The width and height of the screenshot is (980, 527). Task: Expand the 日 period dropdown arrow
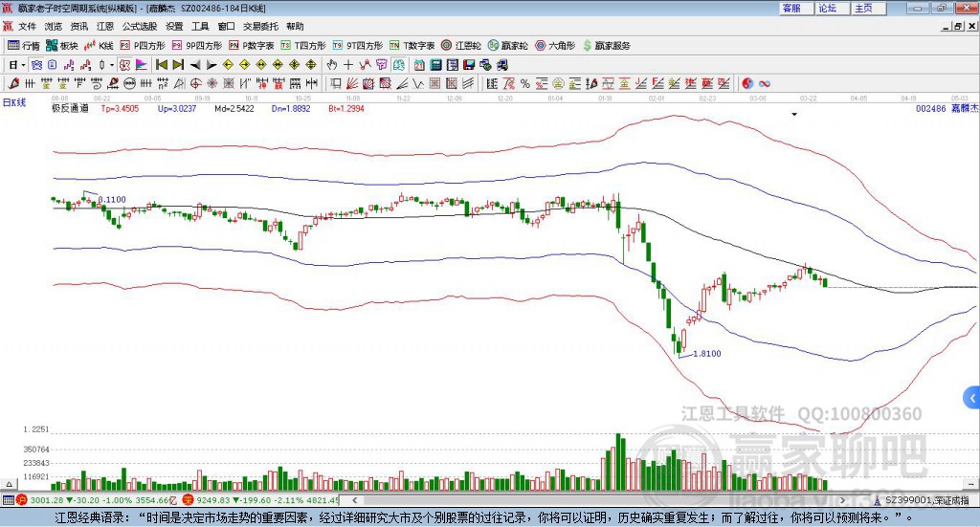click(x=23, y=65)
